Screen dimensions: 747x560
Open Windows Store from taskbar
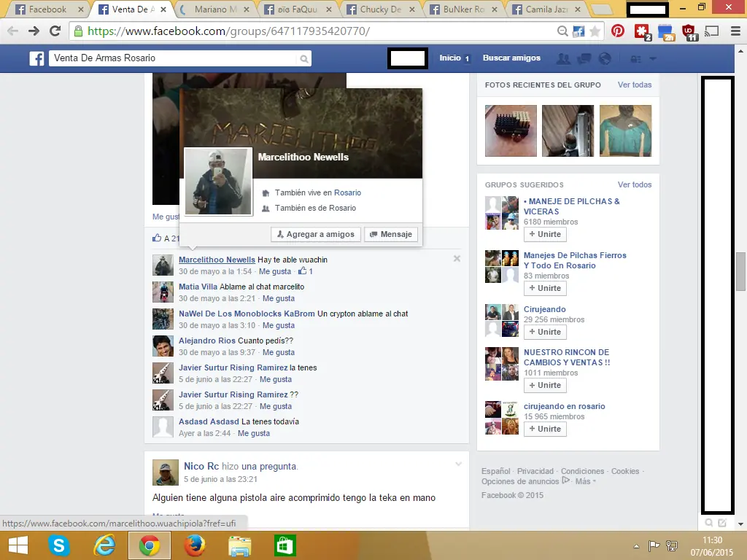click(x=285, y=545)
